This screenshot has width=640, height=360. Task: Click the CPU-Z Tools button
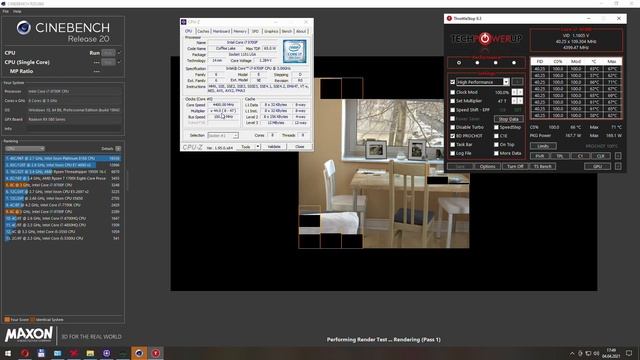pyautogui.click(x=246, y=147)
